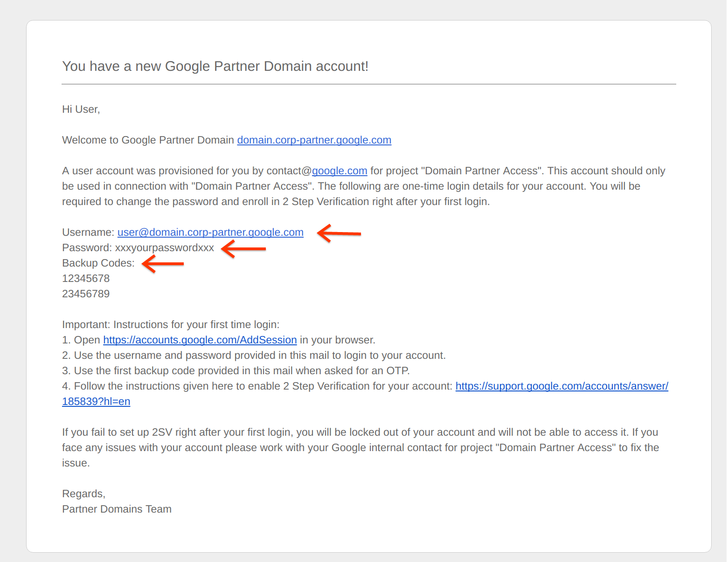Click the password text xxxyourpasswordxxx
The image size is (728, 562).
coord(164,248)
